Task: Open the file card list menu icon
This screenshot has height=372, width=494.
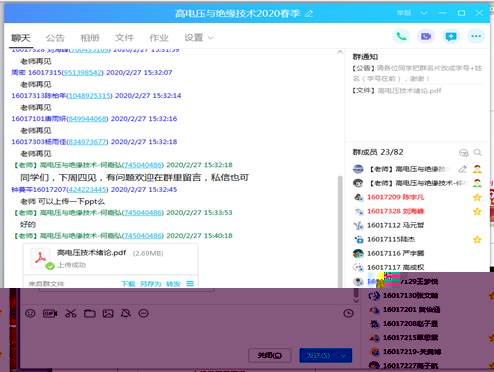Action: point(190,284)
